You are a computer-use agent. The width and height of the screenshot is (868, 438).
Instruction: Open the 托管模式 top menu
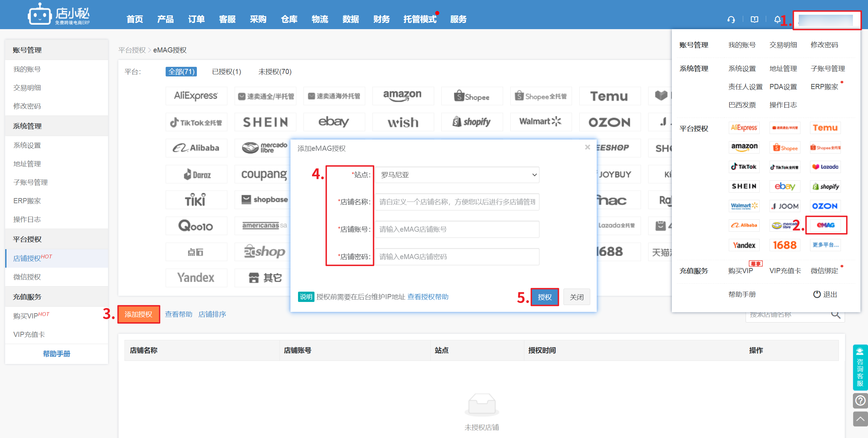[x=419, y=19]
